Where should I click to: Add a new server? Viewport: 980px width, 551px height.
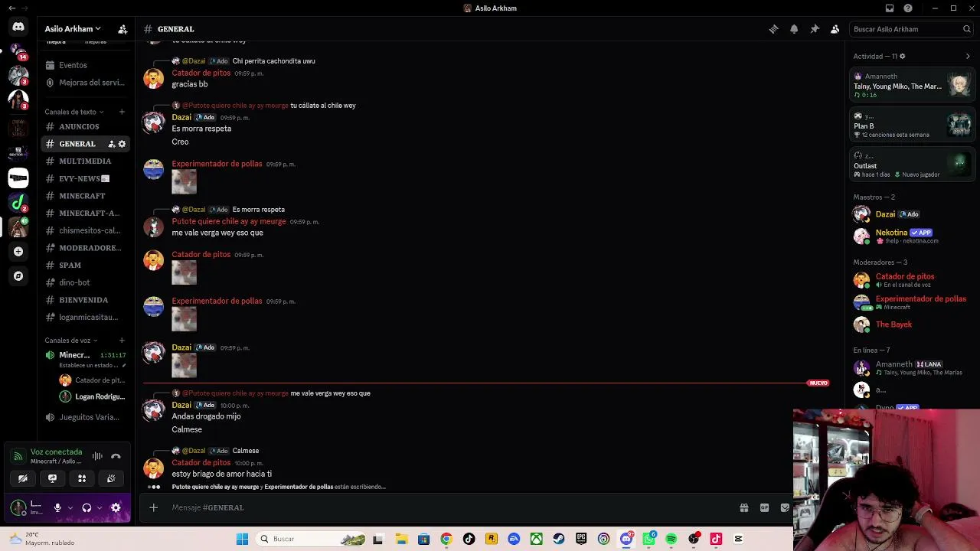18,251
